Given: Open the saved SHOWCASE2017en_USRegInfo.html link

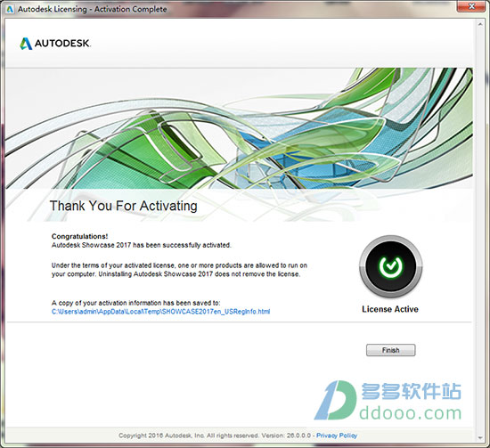Looking at the screenshot, I should tap(160, 312).
